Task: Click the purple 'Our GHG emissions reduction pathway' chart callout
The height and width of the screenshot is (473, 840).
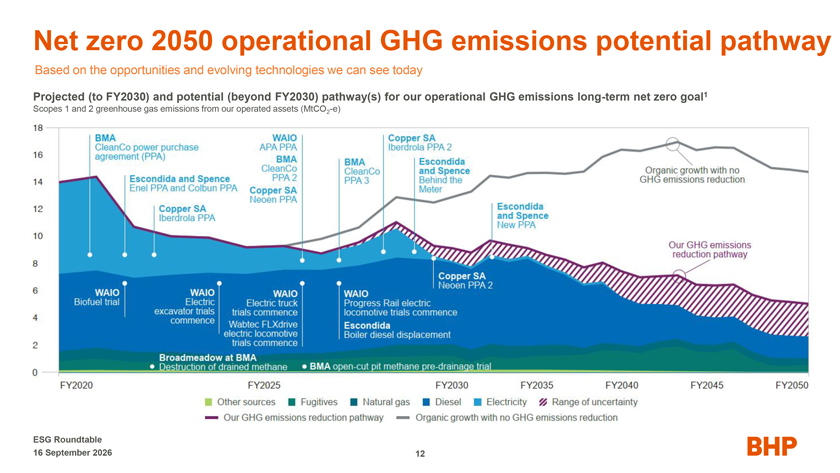Action: (709, 250)
